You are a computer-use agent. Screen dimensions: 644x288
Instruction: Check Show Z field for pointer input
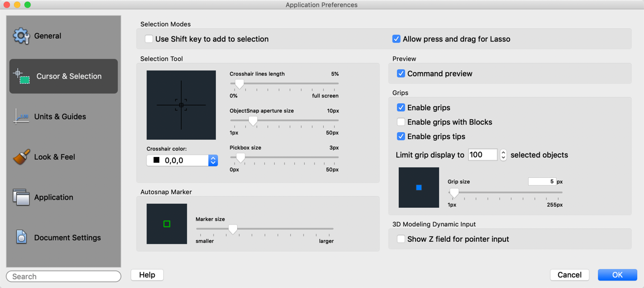(401, 239)
